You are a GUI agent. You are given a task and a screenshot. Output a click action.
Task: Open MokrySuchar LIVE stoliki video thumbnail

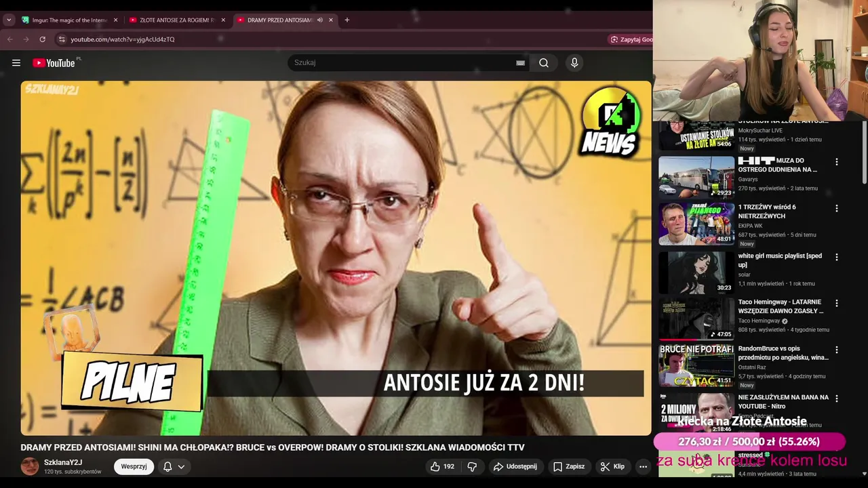[x=696, y=136]
